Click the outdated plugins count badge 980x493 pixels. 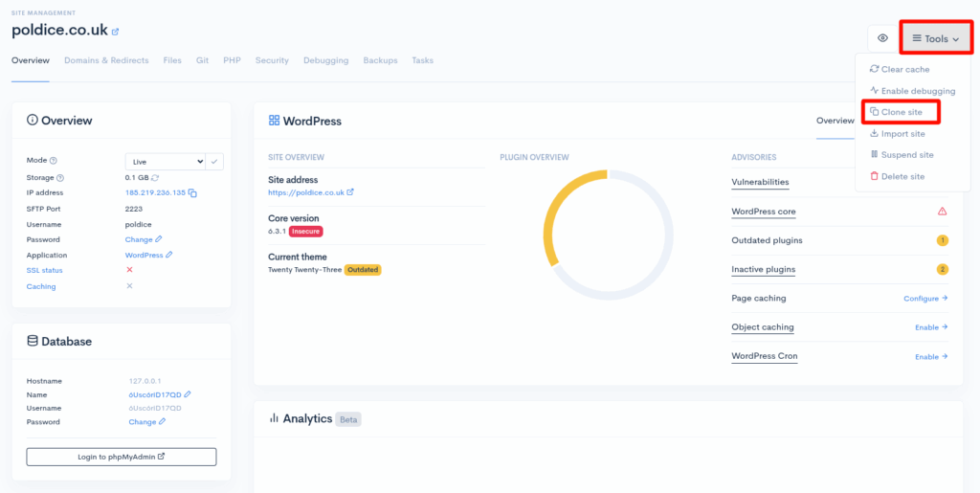942,240
